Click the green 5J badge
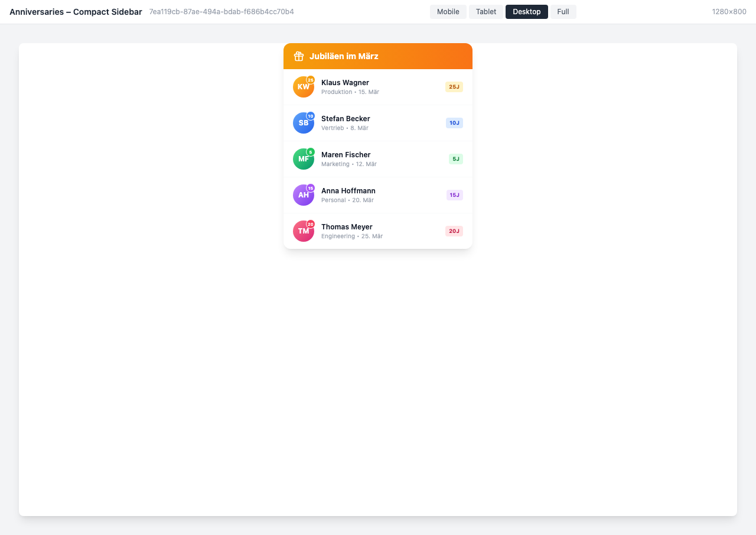756x535 pixels. tap(455, 159)
